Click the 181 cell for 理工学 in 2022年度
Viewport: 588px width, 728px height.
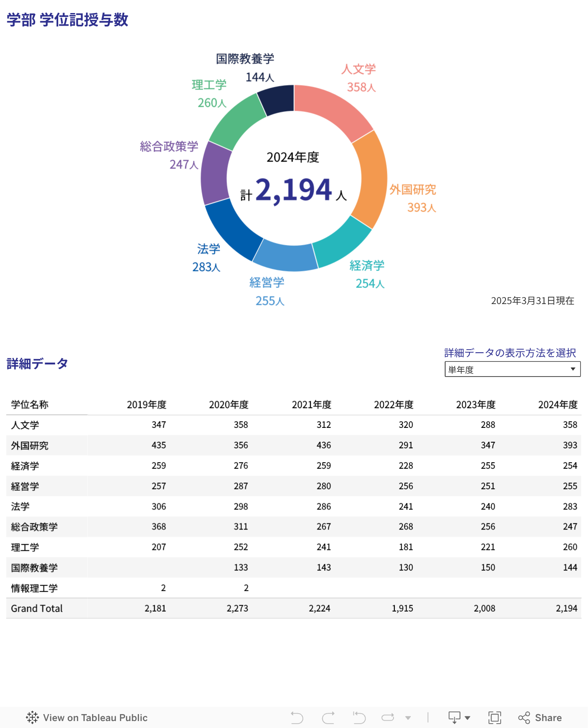(406, 547)
